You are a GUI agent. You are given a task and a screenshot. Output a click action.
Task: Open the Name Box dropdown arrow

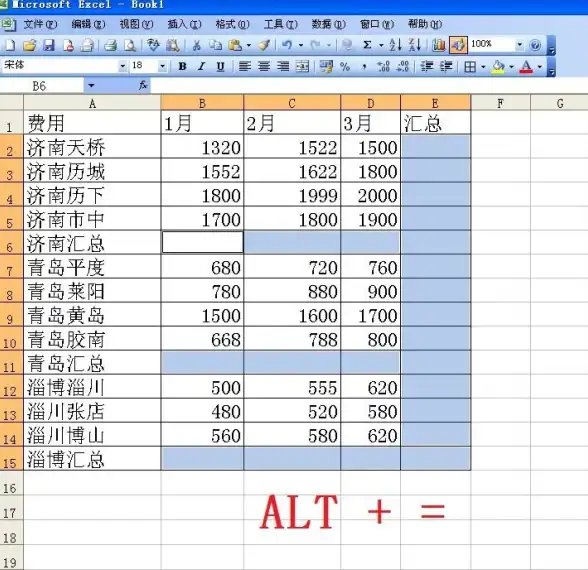click(x=91, y=86)
